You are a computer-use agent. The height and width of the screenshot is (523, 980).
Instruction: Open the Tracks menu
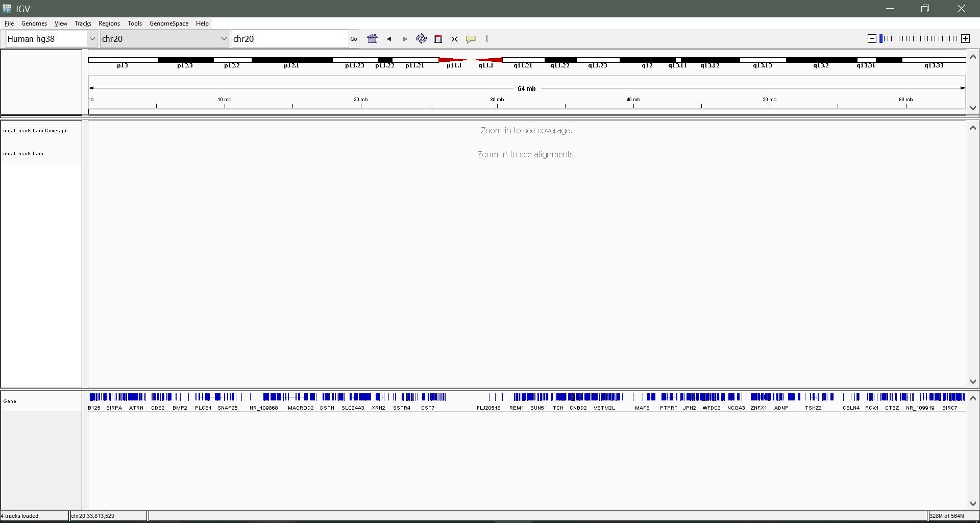click(x=83, y=23)
